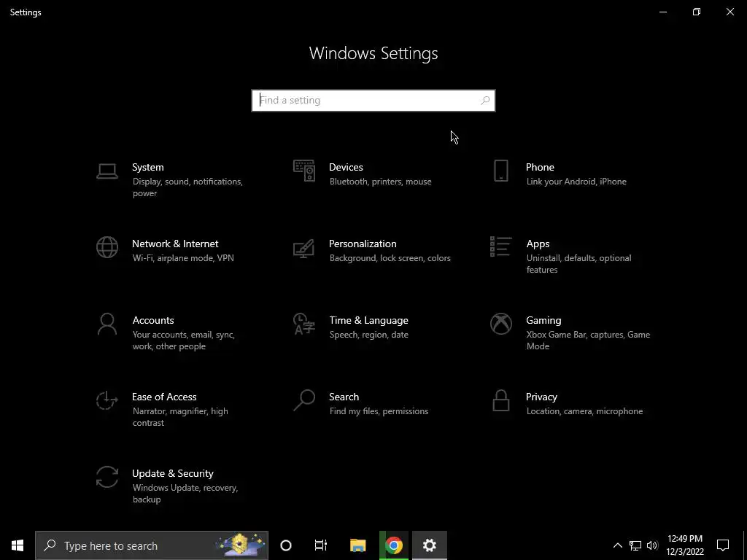Open the Accounts person icon
Screen dimensions: 747x560
click(107, 324)
